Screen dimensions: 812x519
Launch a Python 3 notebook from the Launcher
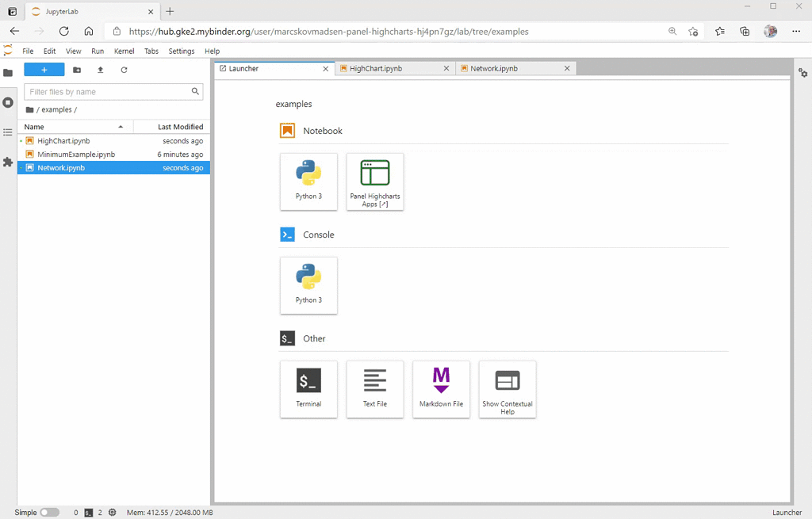pos(308,181)
